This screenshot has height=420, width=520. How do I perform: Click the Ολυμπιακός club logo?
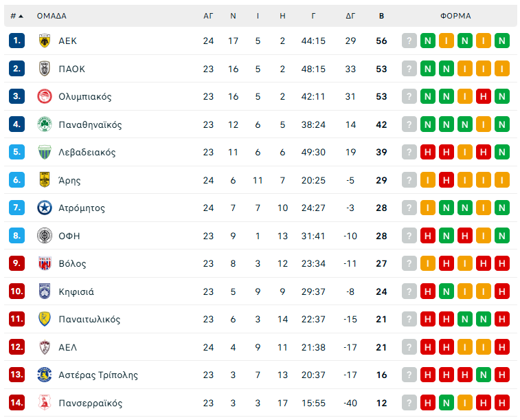(x=45, y=96)
